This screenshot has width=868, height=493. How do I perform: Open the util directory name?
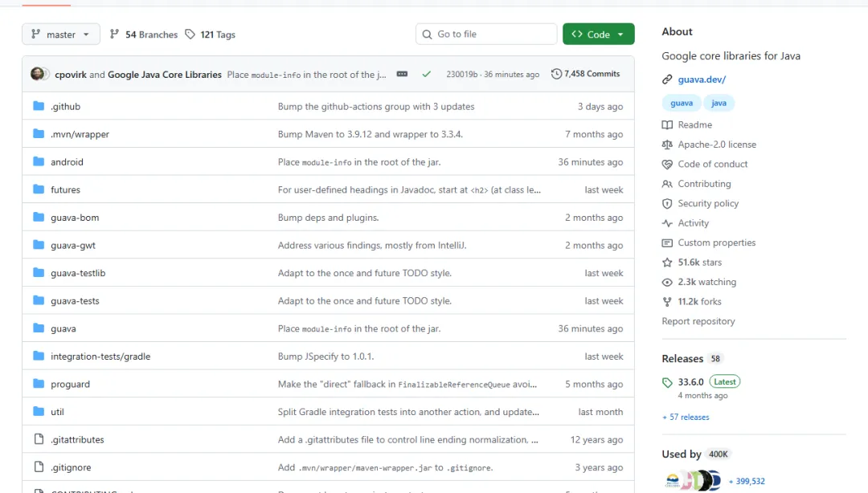click(57, 412)
